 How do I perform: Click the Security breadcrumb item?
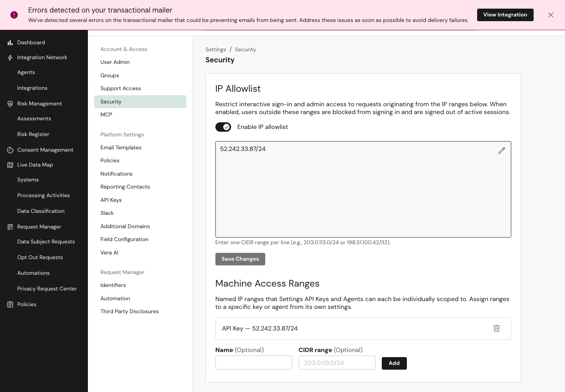tap(246, 50)
